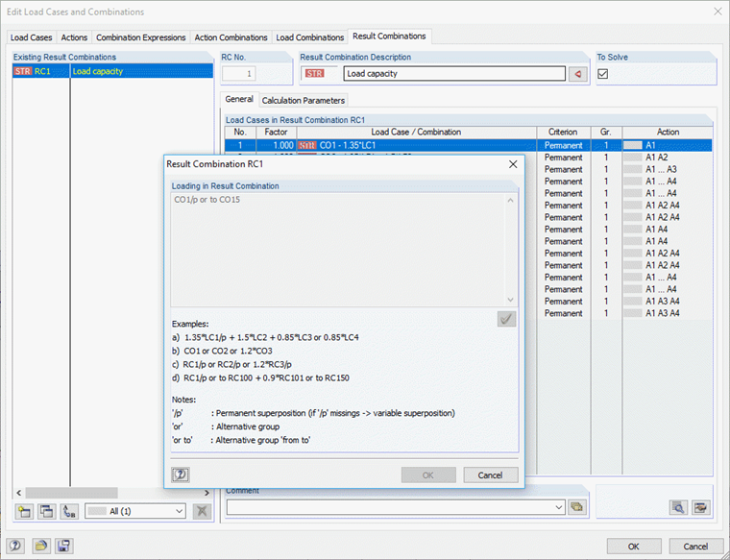Image resolution: width=730 pixels, height=560 pixels.
Task: Switch to Combination Expressions tab
Action: click(x=140, y=37)
